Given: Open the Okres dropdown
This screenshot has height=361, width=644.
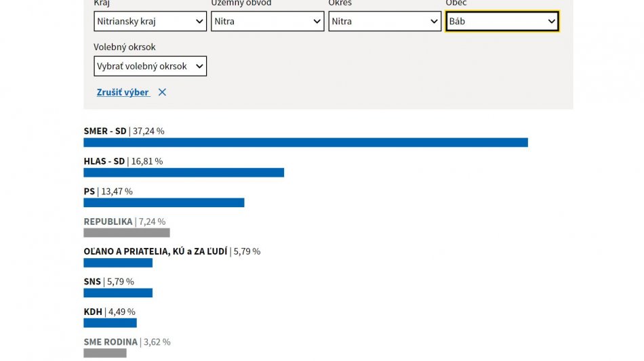Looking at the screenshot, I should [384, 21].
